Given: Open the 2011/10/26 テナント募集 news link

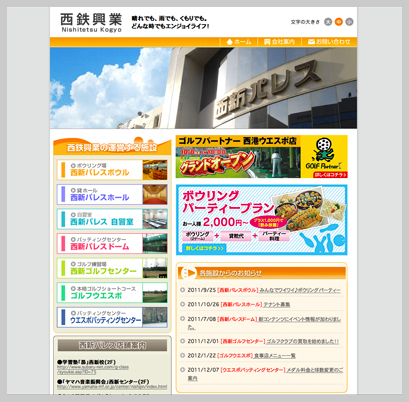Looking at the screenshot, I should [x=276, y=305].
